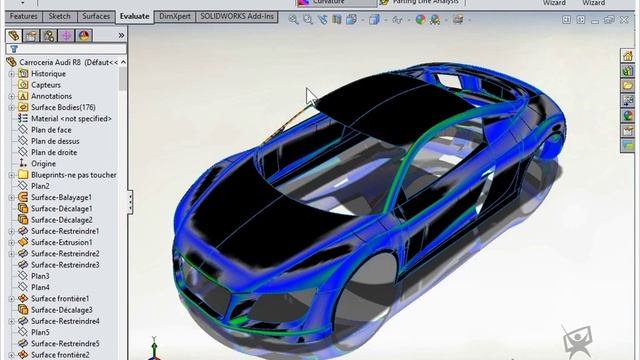
Task: Click the Zoom to Fit icon
Action: 293,19
